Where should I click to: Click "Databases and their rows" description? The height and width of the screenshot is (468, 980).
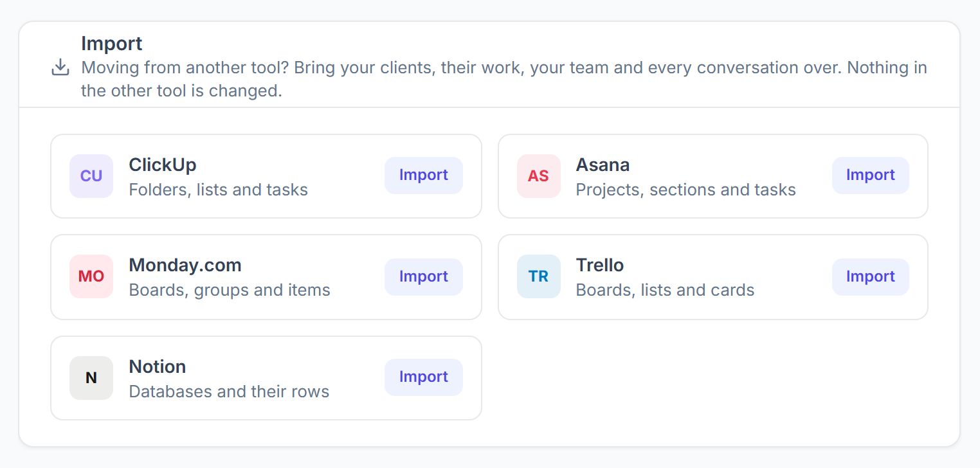(229, 392)
